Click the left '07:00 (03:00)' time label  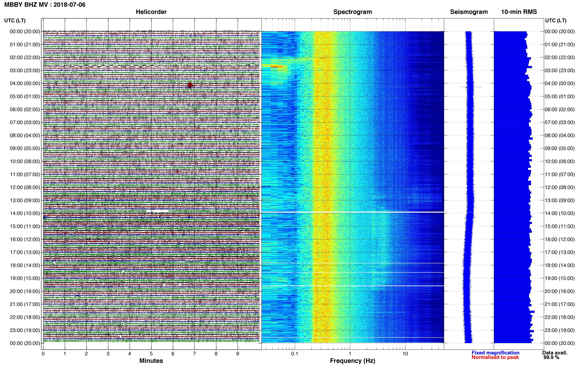click(25, 122)
